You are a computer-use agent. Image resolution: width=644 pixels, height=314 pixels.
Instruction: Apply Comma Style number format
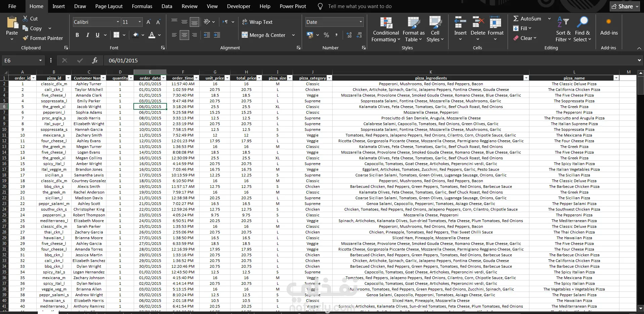(336, 35)
